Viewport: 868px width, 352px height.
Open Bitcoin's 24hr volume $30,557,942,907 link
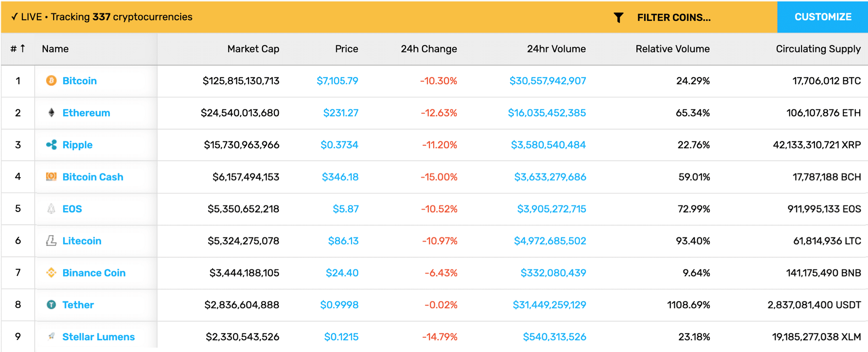click(x=548, y=81)
